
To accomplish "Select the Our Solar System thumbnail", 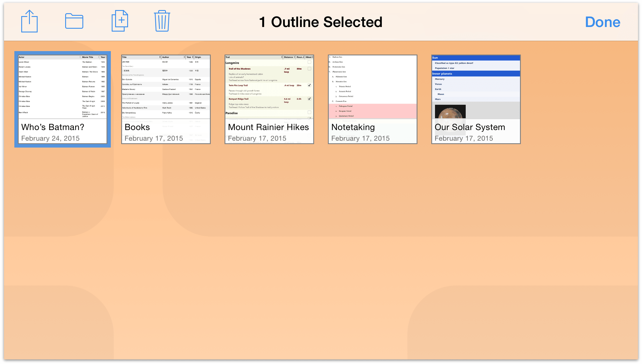I will tap(476, 99).
